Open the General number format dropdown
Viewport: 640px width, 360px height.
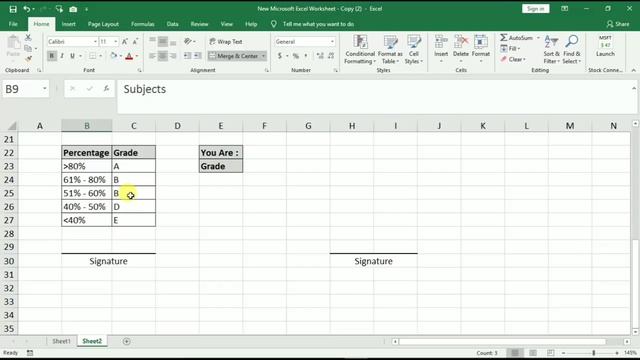coord(332,42)
